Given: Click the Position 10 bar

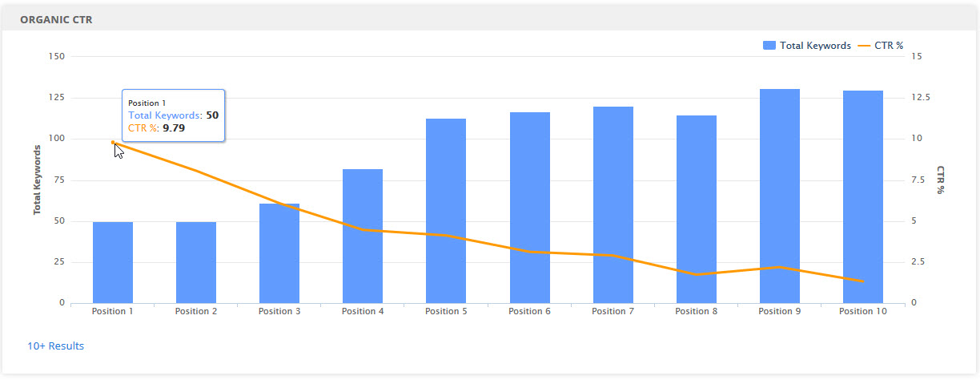Looking at the screenshot, I should pyautogui.click(x=863, y=196).
